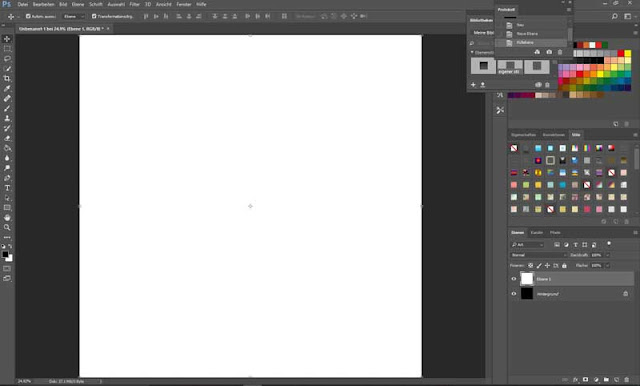Viewport: 640px width, 386px height.
Task: Toggle Quick Mask mode icon
Action: click(x=7, y=268)
